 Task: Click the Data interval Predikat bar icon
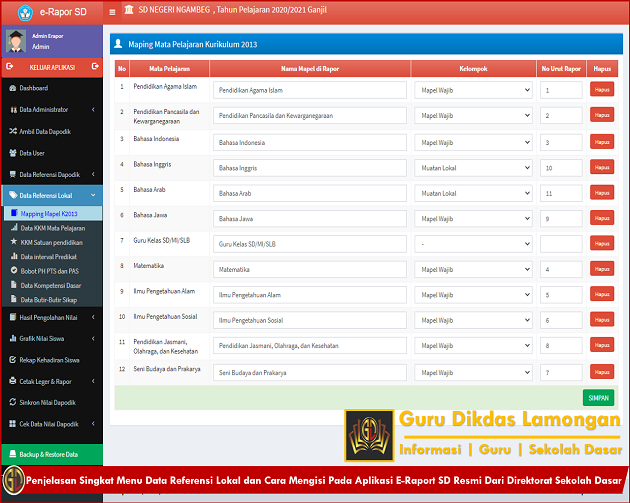click(x=14, y=256)
